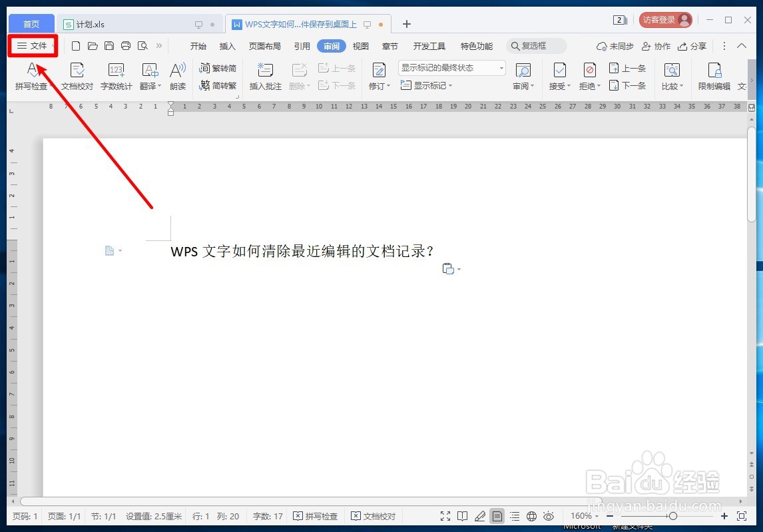Screen dimensions: 763x532
Task: Toggle 拼写检查 in the status bar
Action: 315,516
